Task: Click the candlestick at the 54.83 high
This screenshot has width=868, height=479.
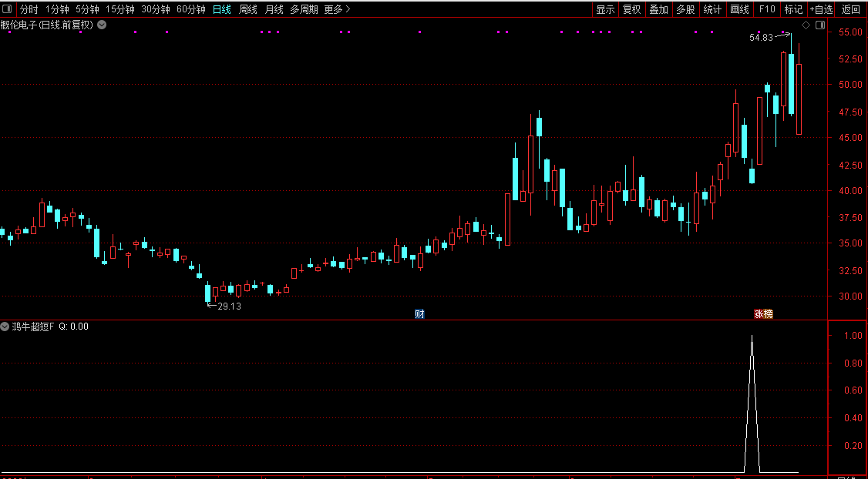Action: (791, 83)
